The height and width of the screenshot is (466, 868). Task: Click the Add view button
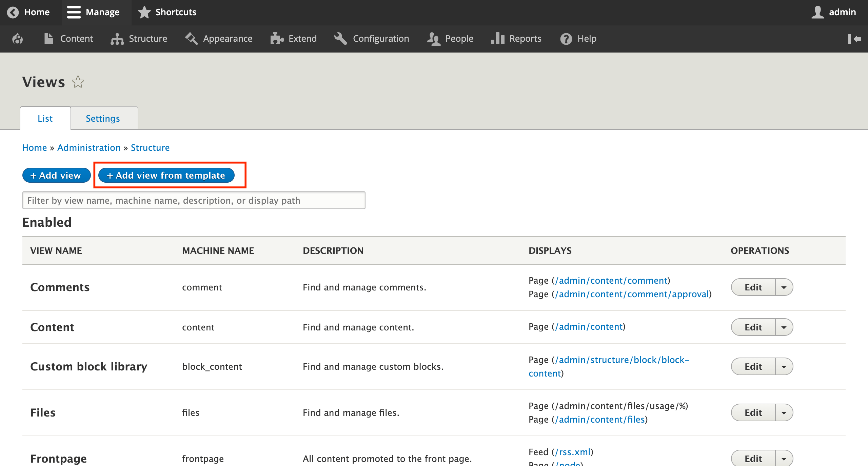pyautogui.click(x=56, y=175)
